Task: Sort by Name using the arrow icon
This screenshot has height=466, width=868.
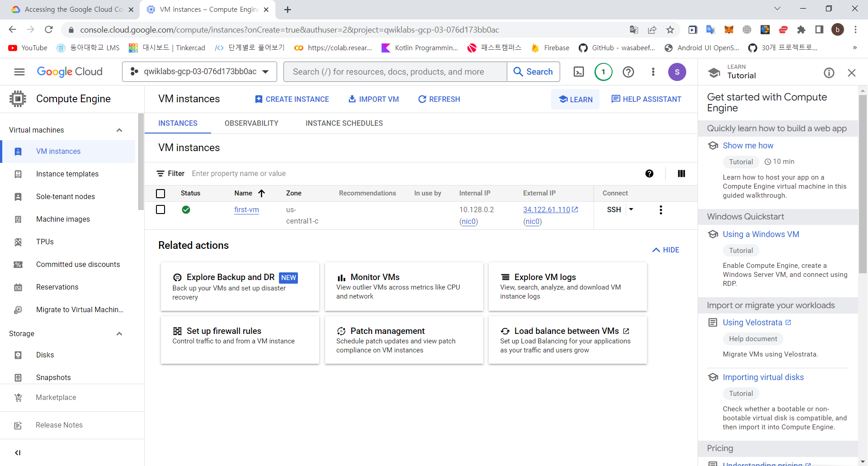Action: point(261,193)
